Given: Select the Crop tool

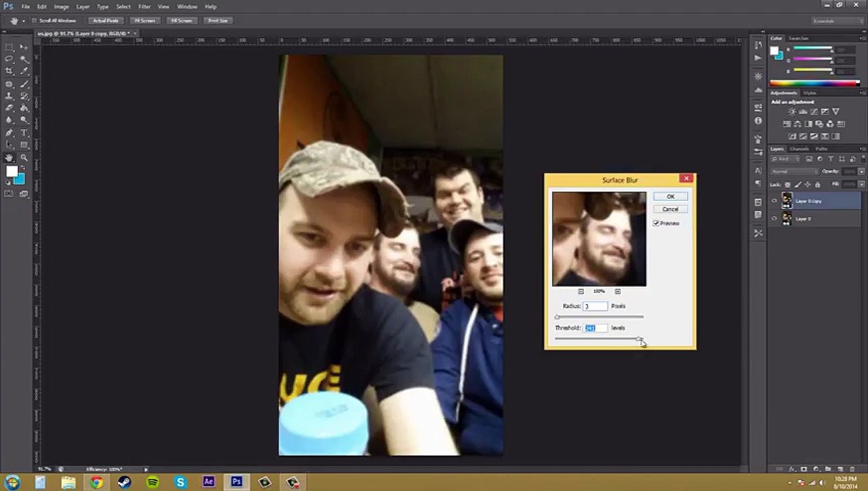Looking at the screenshot, I should [10, 72].
